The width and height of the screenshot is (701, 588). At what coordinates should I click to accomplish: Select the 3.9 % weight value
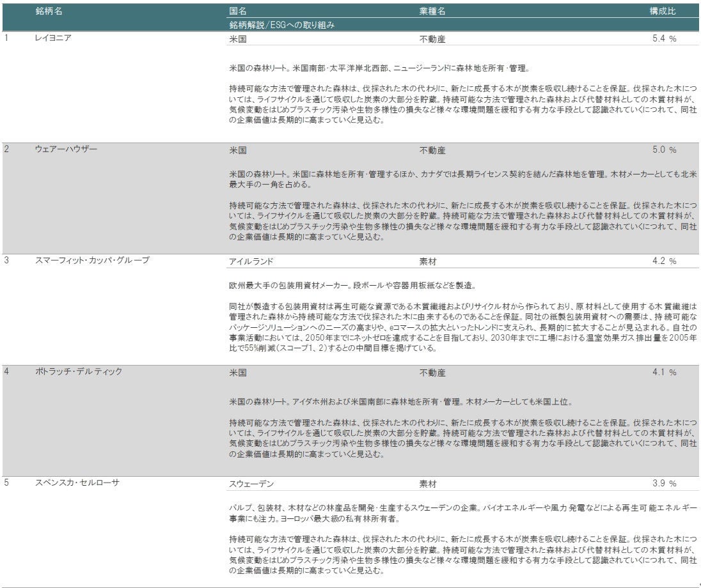(x=664, y=484)
